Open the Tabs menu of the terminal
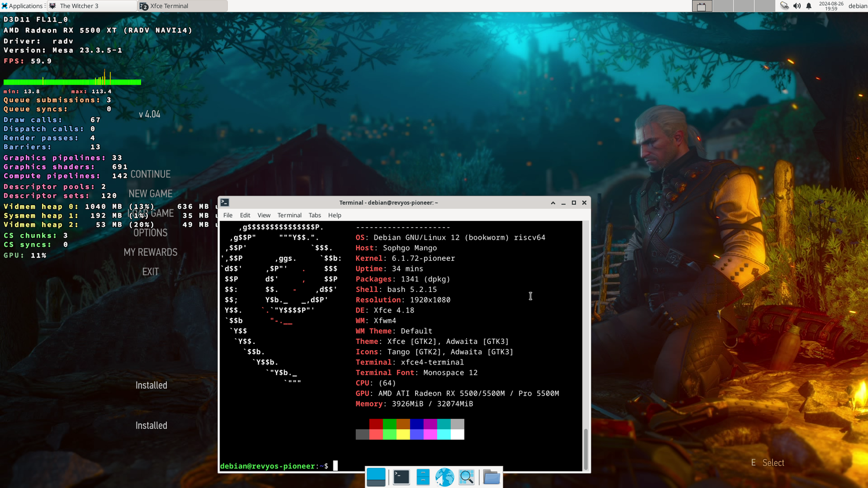 tap(315, 215)
